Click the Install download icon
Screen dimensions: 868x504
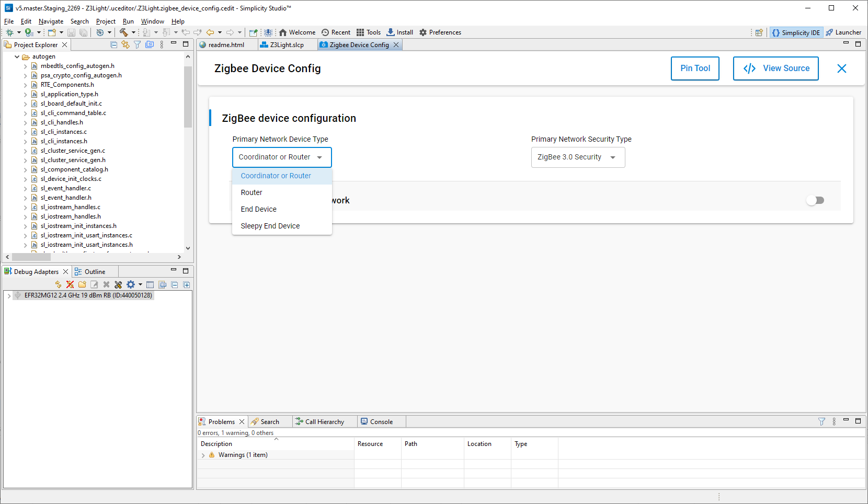(x=391, y=32)
